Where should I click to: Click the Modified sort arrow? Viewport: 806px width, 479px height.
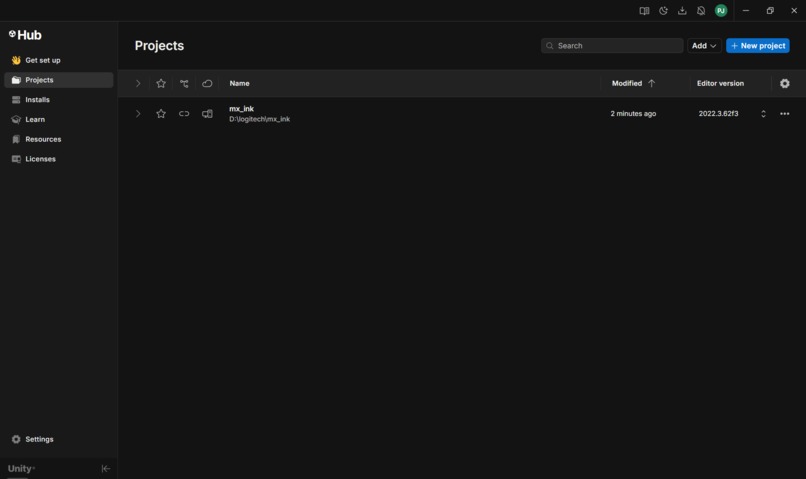coord(651,83)
